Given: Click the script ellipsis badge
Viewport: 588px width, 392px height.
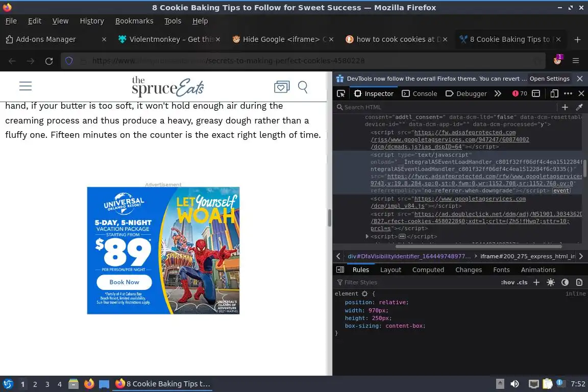Looking at the screenshot, I should tap(402, 236).
